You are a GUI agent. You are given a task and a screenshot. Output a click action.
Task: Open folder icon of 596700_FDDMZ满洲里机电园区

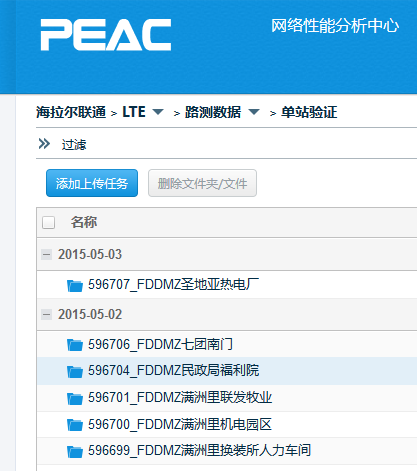[75, 425]
